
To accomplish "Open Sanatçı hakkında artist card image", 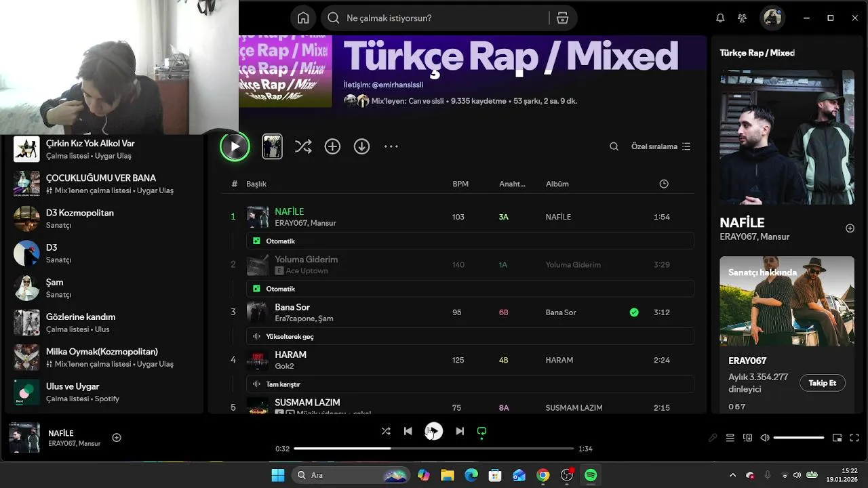I will pos(787,301).
